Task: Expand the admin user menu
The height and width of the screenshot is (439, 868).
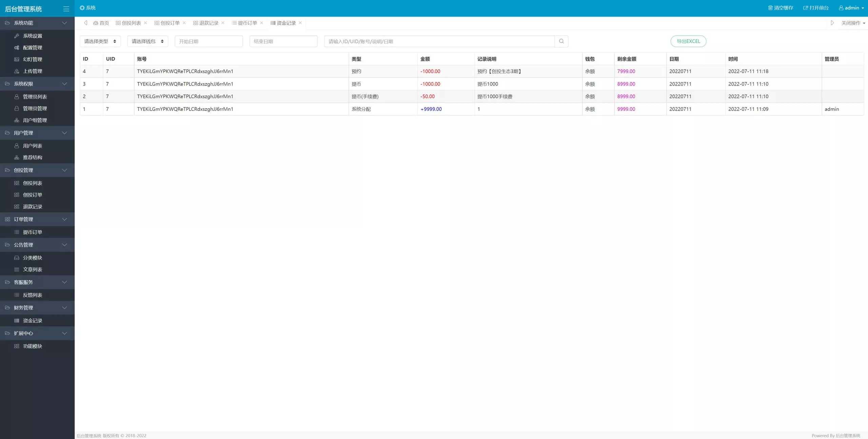Action: (851, 8)
